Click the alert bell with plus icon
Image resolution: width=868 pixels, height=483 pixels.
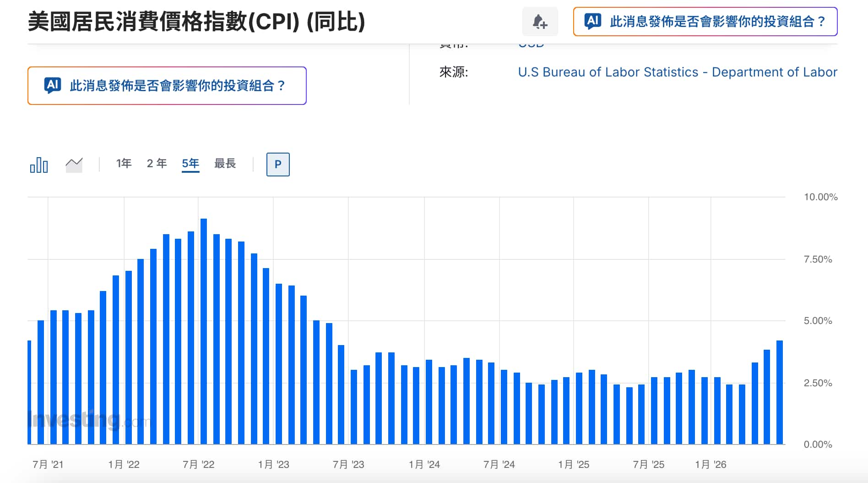point(540,22)
